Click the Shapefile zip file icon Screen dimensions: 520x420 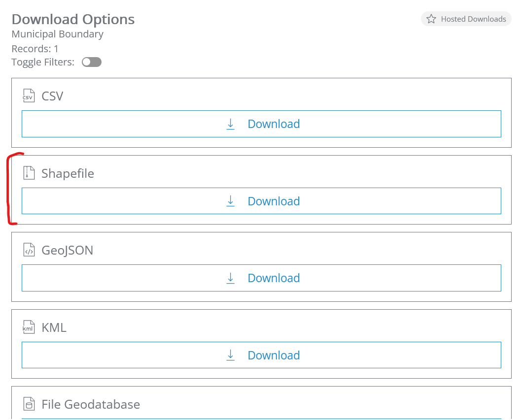29,173
